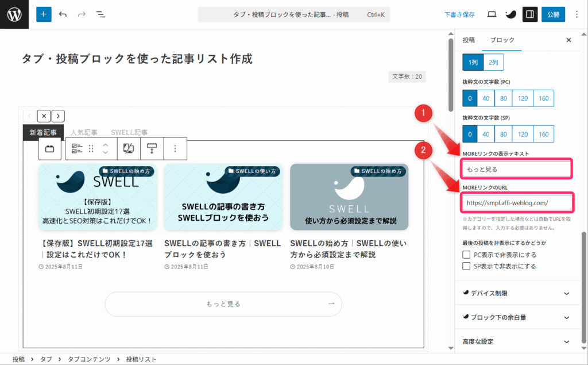This screenshot has height=365, width=588.
Task: Select the 人気記事 tab
Action: (x=84, y=133)
